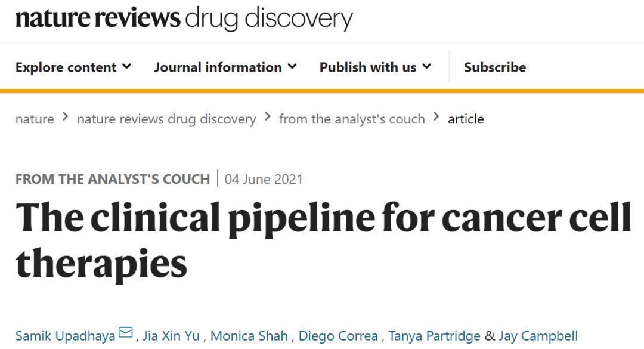Click the breadcrumb separator before article
Screen dimensions: 644x349
click(x=436, y=118)
